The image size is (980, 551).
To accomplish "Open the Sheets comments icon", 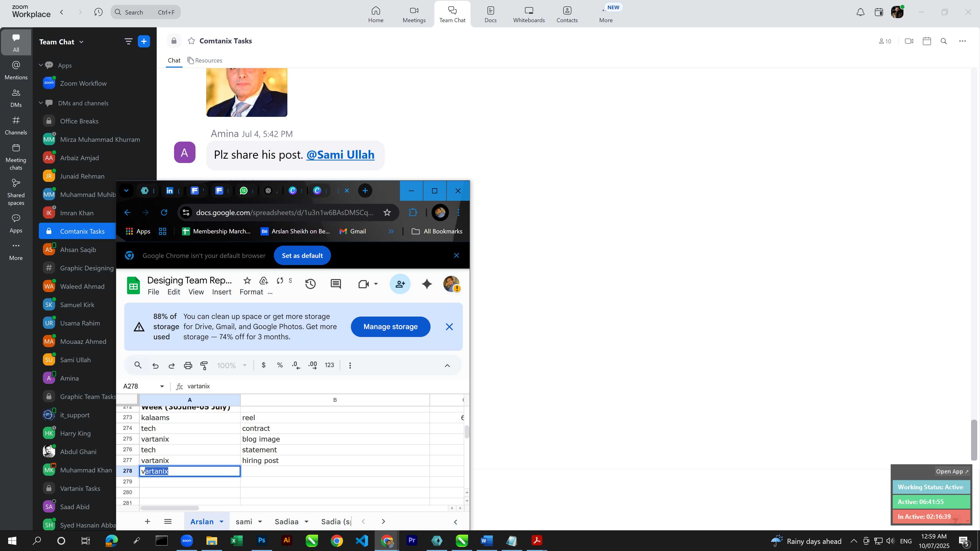I will click(x=336, y=284).
